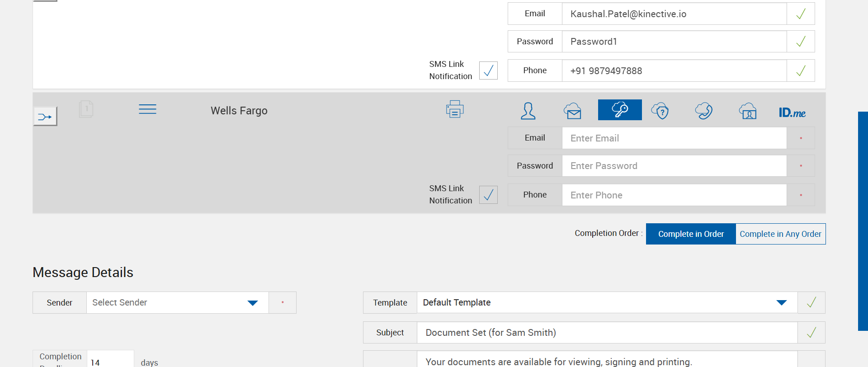Image resolution: width=868 pixels, height=367 pixels.
Task: Select the cloud envelope email authentication icon
Action: pyautogui.click(x=572, y=111)
